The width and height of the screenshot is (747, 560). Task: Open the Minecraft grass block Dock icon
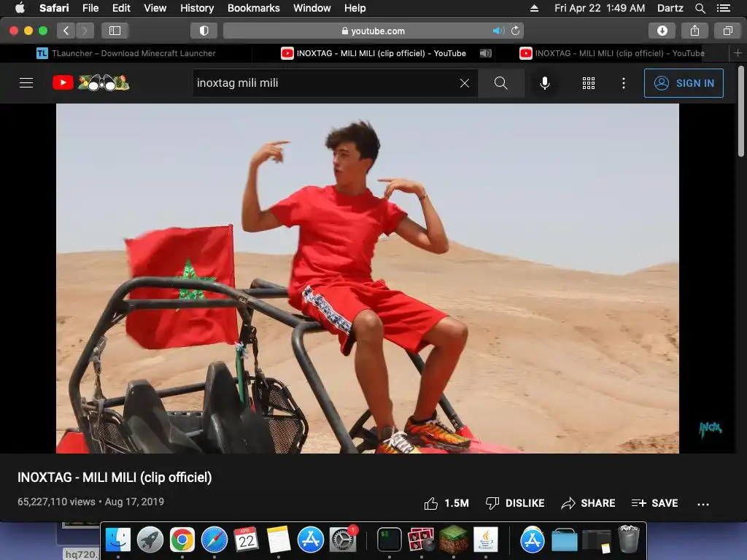tap(454, 539)
